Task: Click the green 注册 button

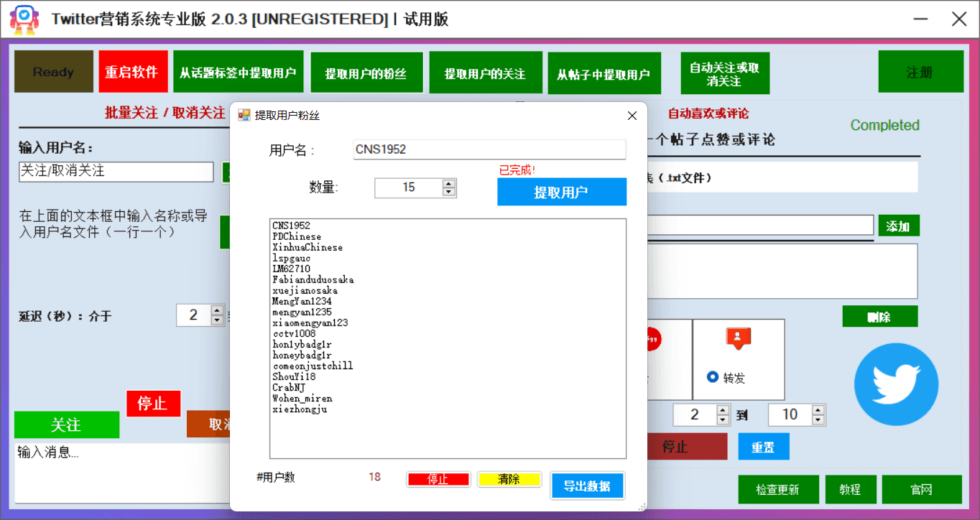Action: (x=920, y=72)
